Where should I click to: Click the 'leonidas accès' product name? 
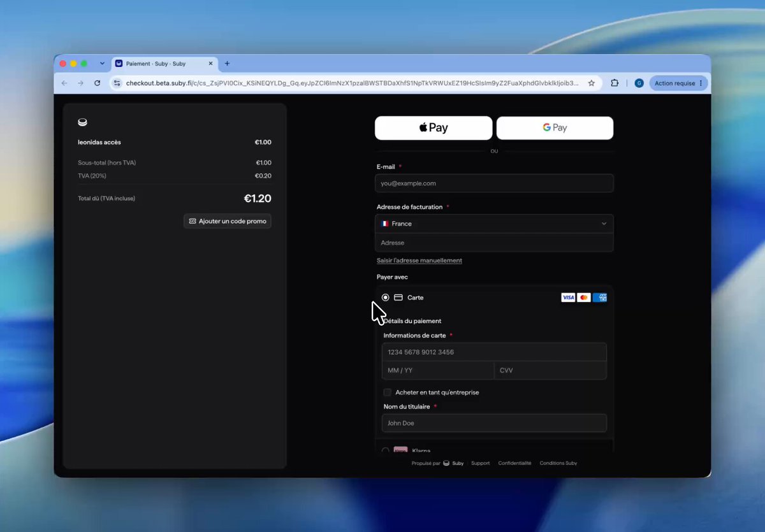pos(99,142)
